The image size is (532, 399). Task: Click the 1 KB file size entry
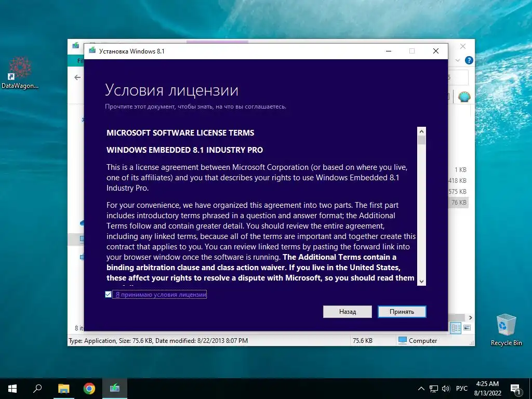(460, 170)
